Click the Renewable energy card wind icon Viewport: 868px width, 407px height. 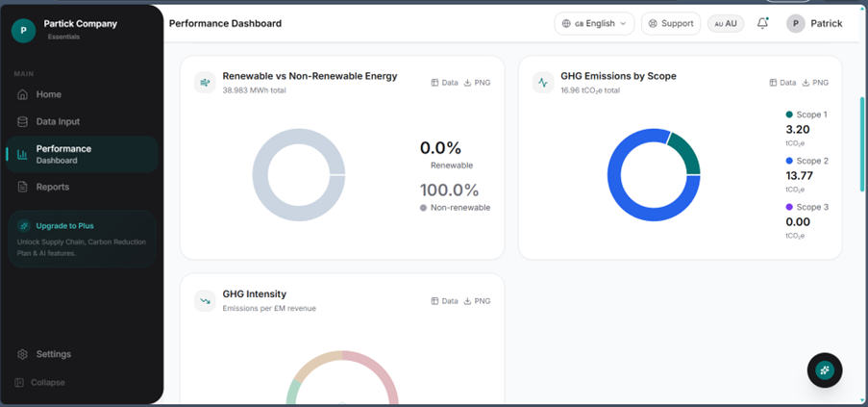coord(205,83)
